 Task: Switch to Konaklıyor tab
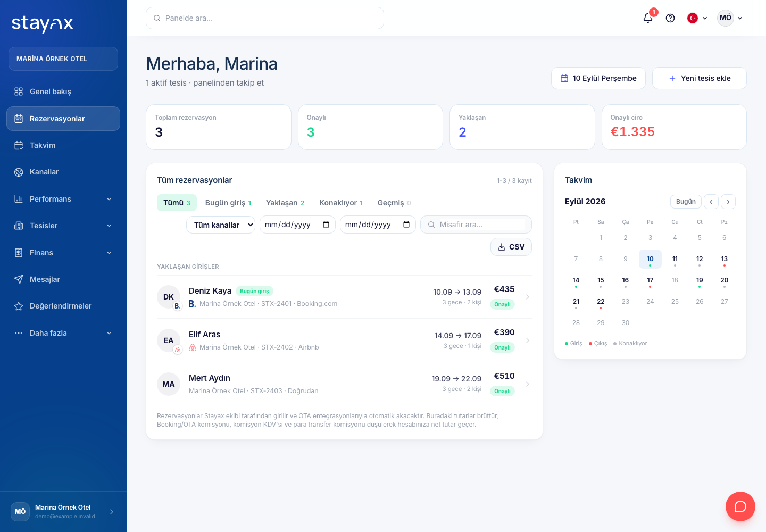(341, 203)
